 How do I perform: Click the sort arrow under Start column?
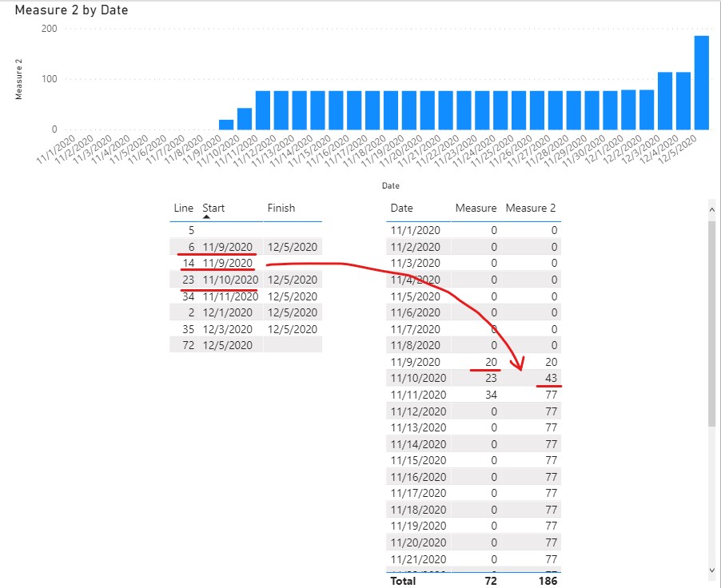tap(206, 217)
